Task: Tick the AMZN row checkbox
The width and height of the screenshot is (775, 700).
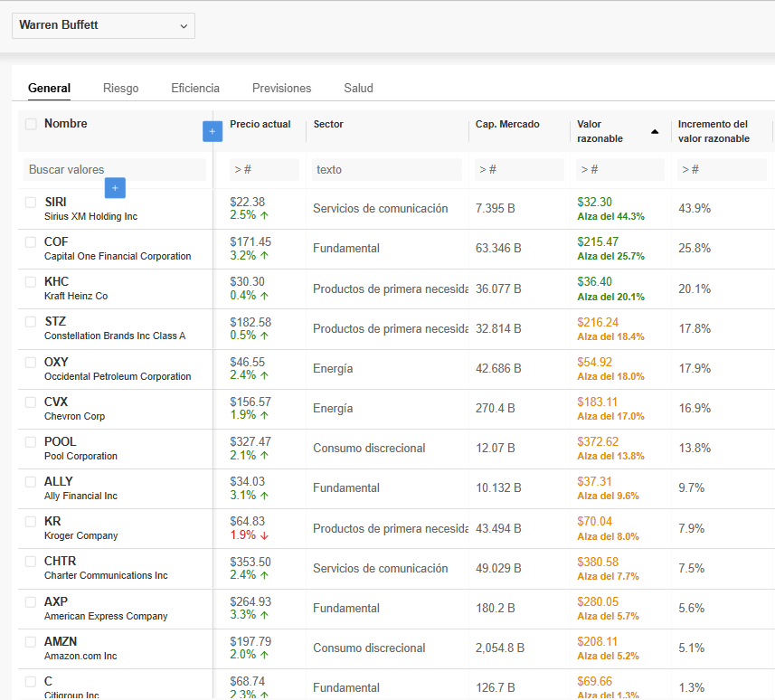Action: click(31, 642)
